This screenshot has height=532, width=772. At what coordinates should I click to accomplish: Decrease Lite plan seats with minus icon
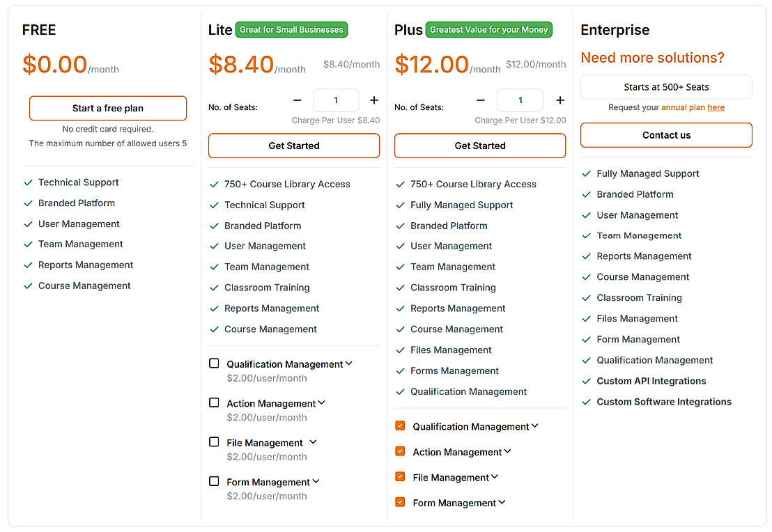coord(298,100)
